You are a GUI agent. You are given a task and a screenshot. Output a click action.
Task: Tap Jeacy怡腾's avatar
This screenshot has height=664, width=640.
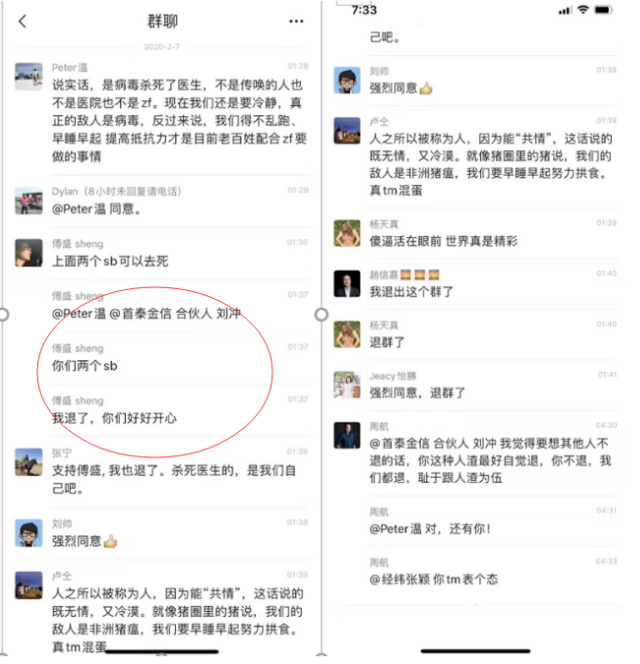pyautogui.click(x=347, y=385)
